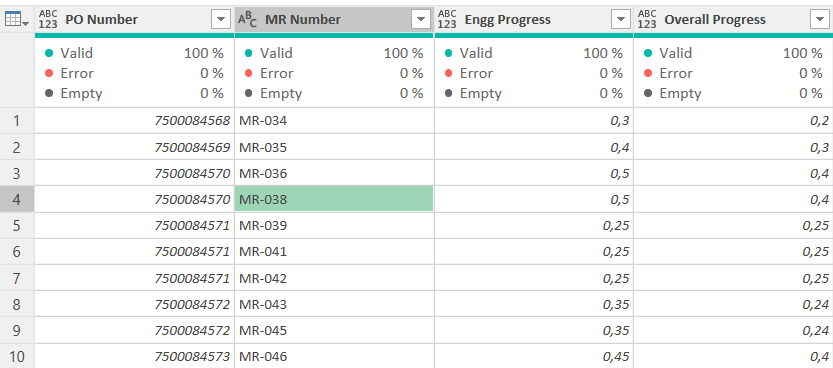
Task: Click the MR-036 cell
Action: tap(334, 173)
